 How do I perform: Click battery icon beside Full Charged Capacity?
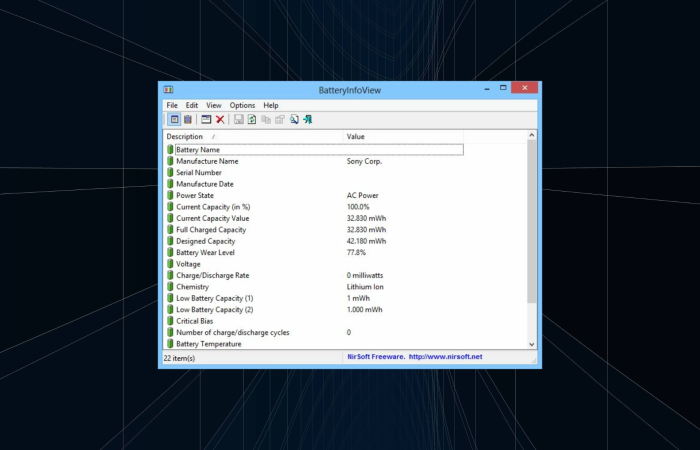[170, 229]
